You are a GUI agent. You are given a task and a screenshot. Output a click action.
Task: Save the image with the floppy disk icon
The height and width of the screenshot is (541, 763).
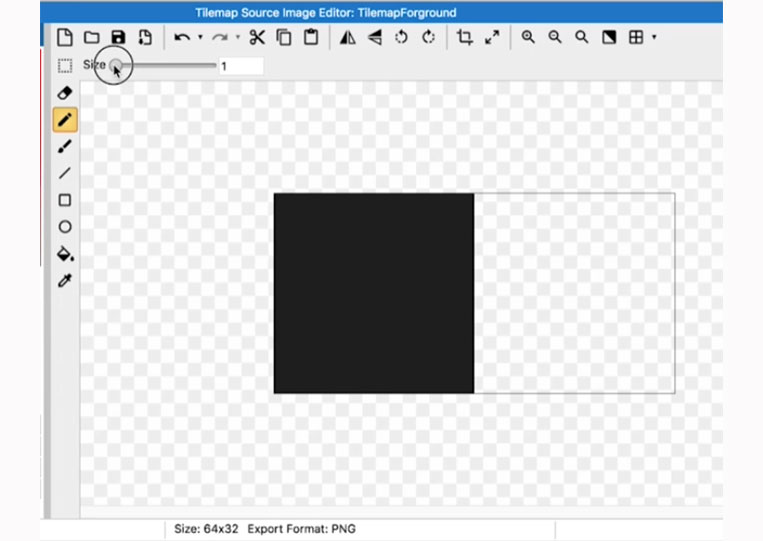point(118,37)
